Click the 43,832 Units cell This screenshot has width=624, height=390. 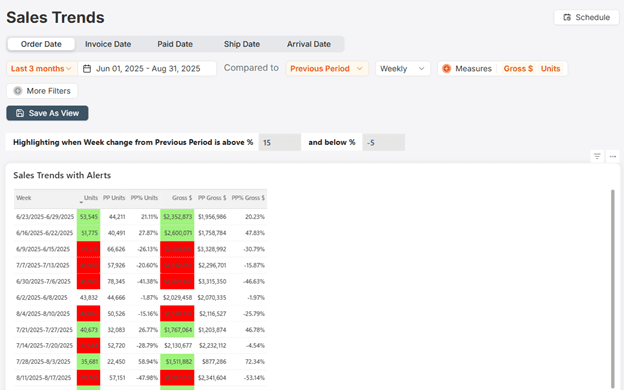[x=88, y=297]
